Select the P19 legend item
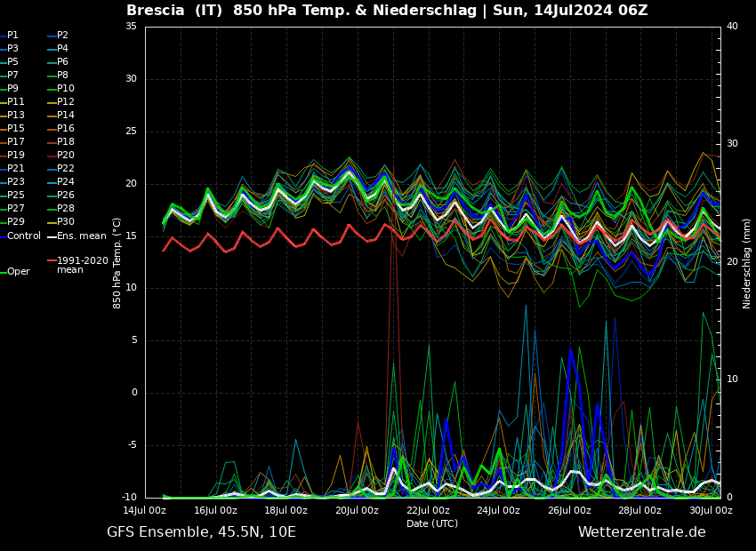Screen dimensions: 756x551 [x=15, y=156]
